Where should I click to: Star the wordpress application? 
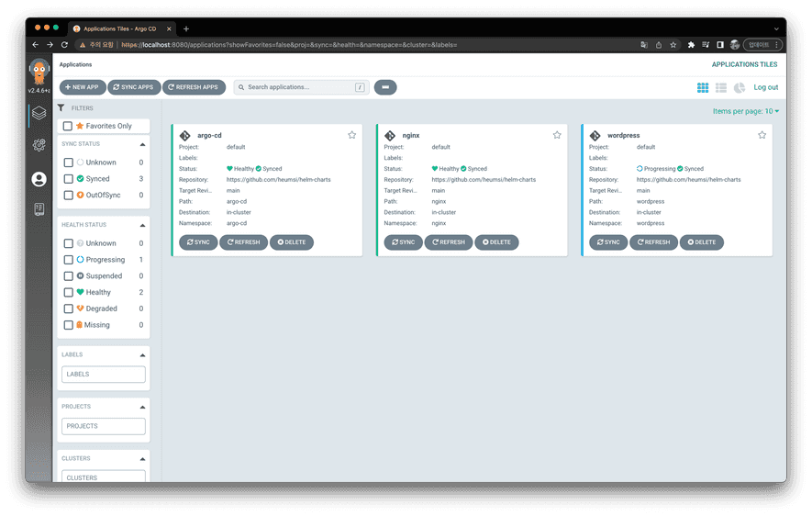(x=762, y=135)
